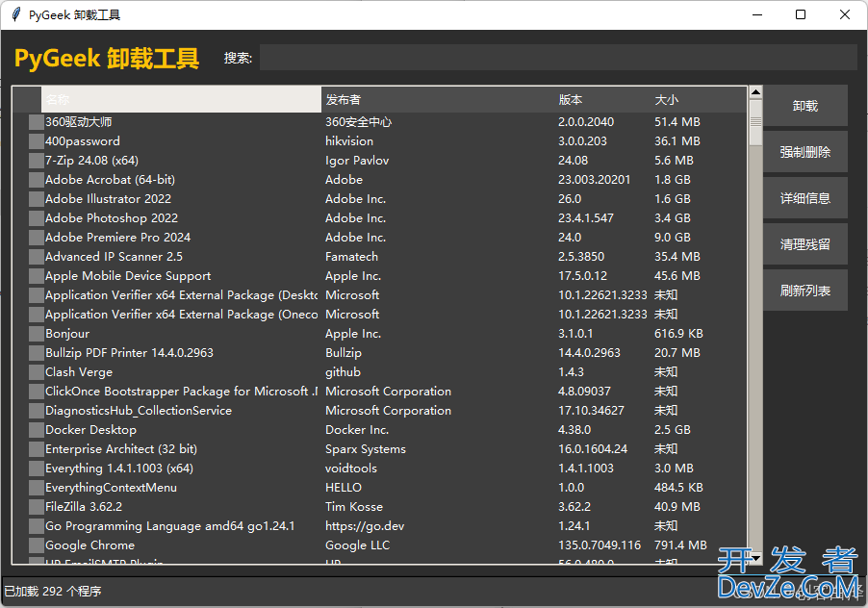The image size is (868, 608).
Task: Click publisher Igor Pavlov cell
Action: click(357, 161)
